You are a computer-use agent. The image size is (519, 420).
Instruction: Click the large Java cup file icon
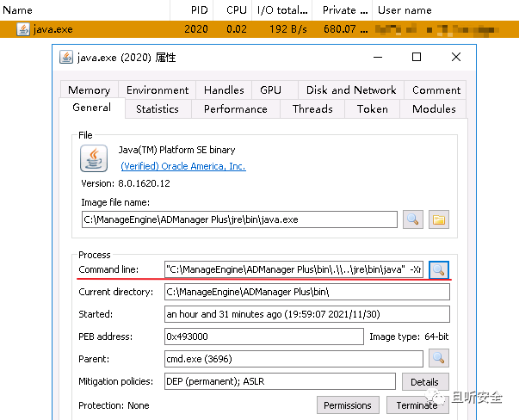tap(94, 158)
